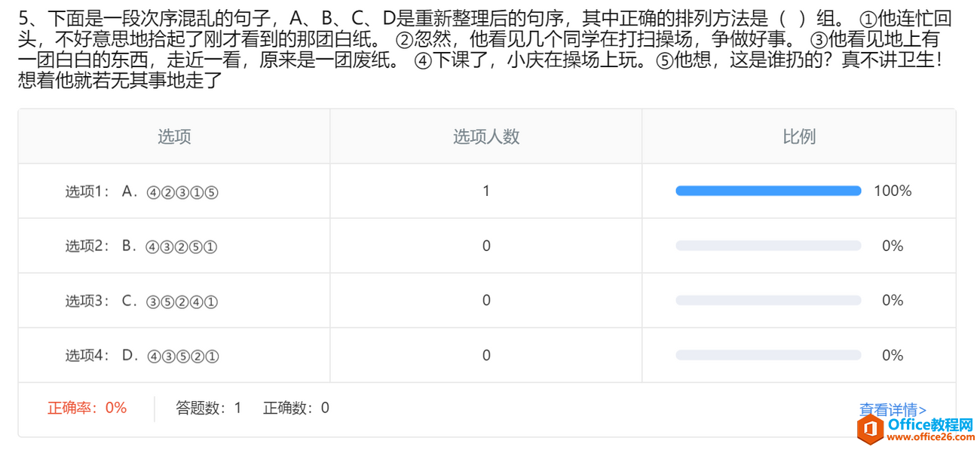
Task: Click the 100% percentage label
Action: [893, 191]
